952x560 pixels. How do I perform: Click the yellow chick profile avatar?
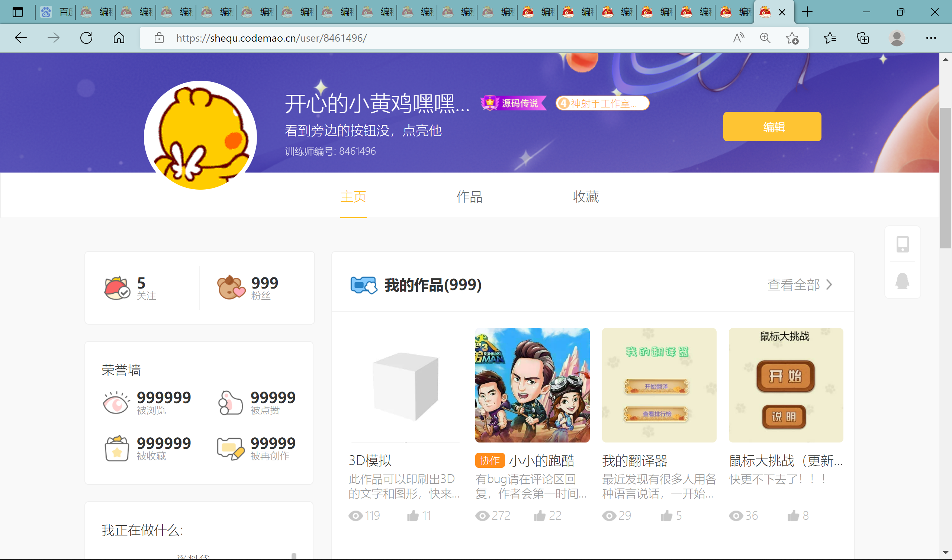pyautogui.click(x=200, y=135)
